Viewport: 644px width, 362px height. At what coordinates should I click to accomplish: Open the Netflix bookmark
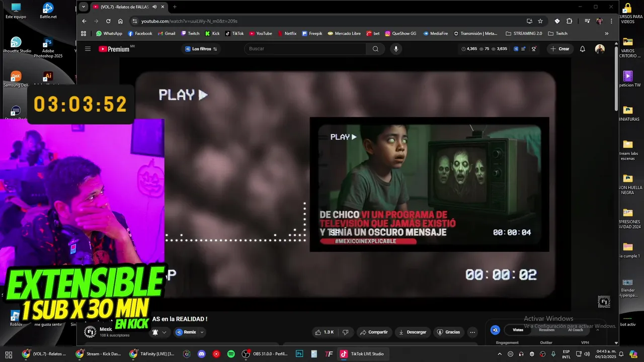pos(287,34)
